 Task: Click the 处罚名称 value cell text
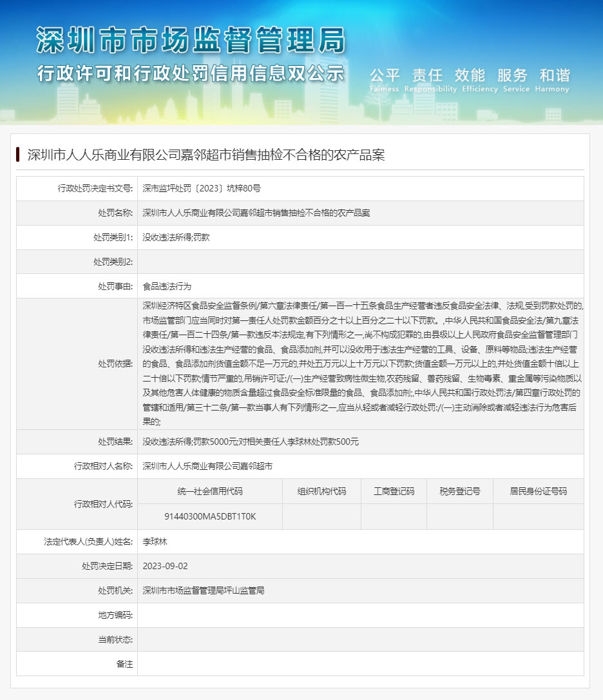256,213
